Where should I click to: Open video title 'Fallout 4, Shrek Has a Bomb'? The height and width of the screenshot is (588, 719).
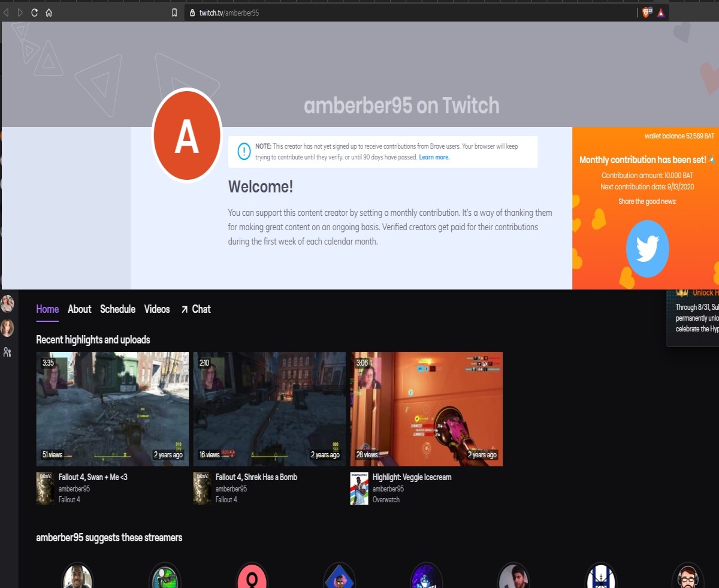click(x=256, y=477)
